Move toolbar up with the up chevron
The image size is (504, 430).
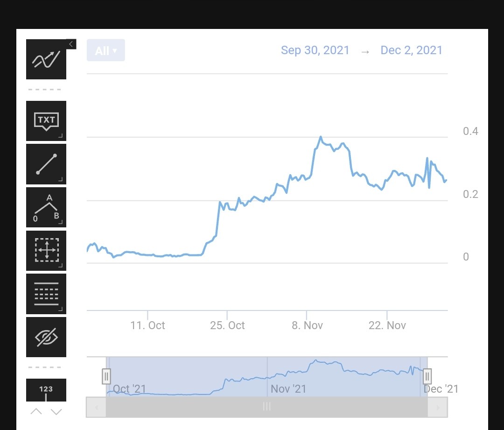click(36, 412)
